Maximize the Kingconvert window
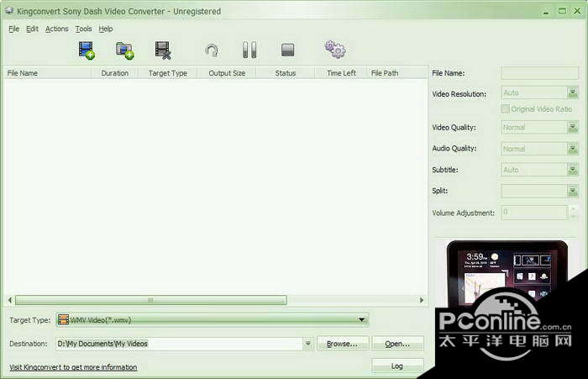 (562, 11)
